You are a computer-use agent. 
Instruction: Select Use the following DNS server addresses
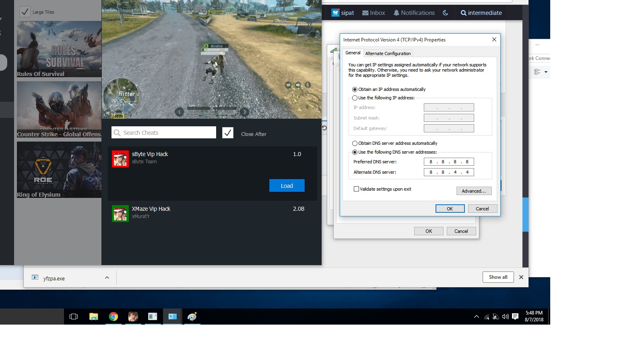(x=355, y=152)
